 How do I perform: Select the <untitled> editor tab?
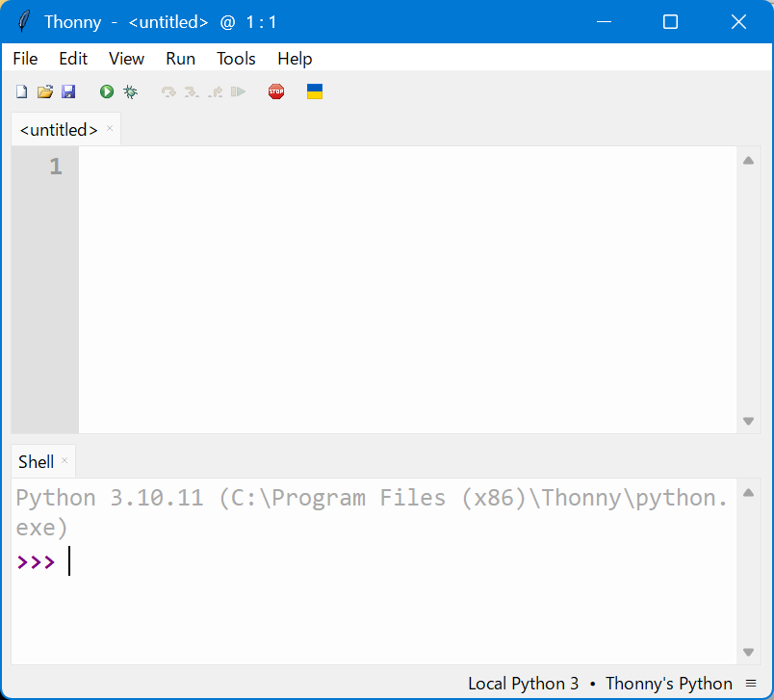(59, 130)
